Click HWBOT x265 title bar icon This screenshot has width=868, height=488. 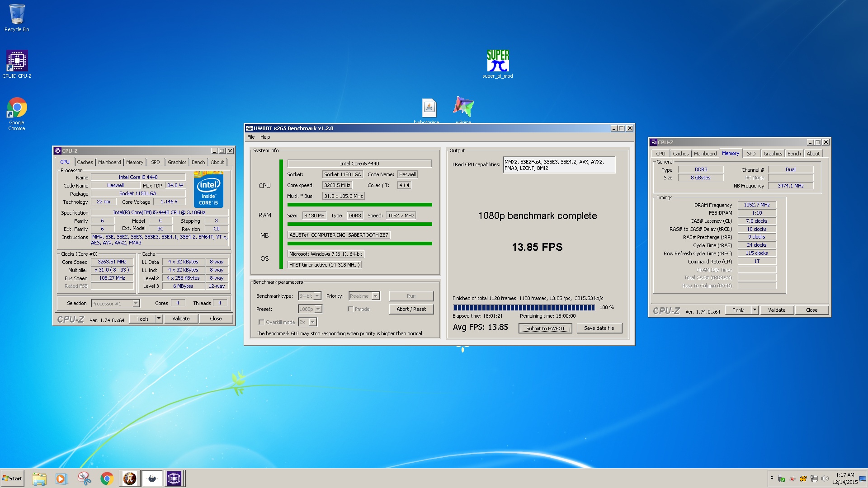tap(249, 128)
